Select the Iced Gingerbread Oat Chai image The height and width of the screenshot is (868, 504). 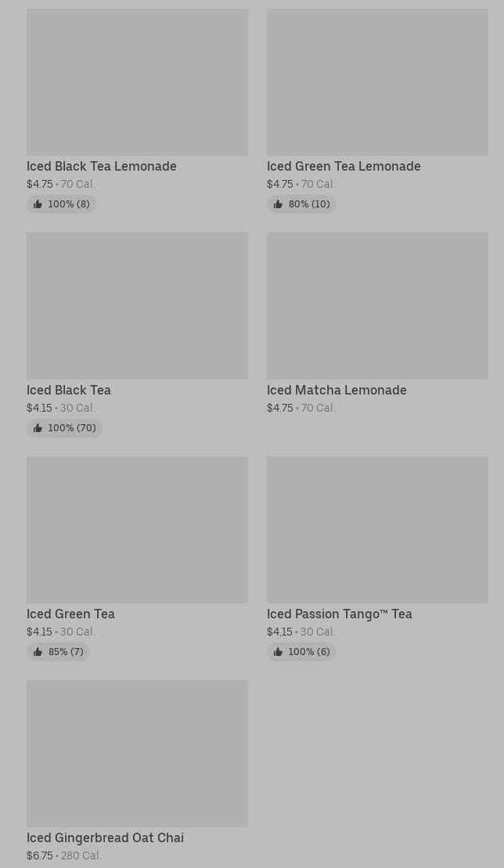pos(137,753)
